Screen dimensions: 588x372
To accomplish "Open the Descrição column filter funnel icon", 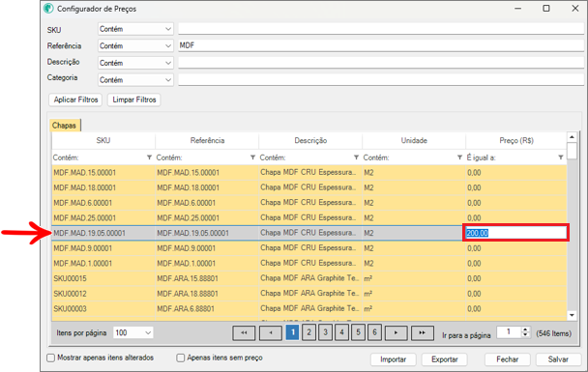I will tap(356, 157).
